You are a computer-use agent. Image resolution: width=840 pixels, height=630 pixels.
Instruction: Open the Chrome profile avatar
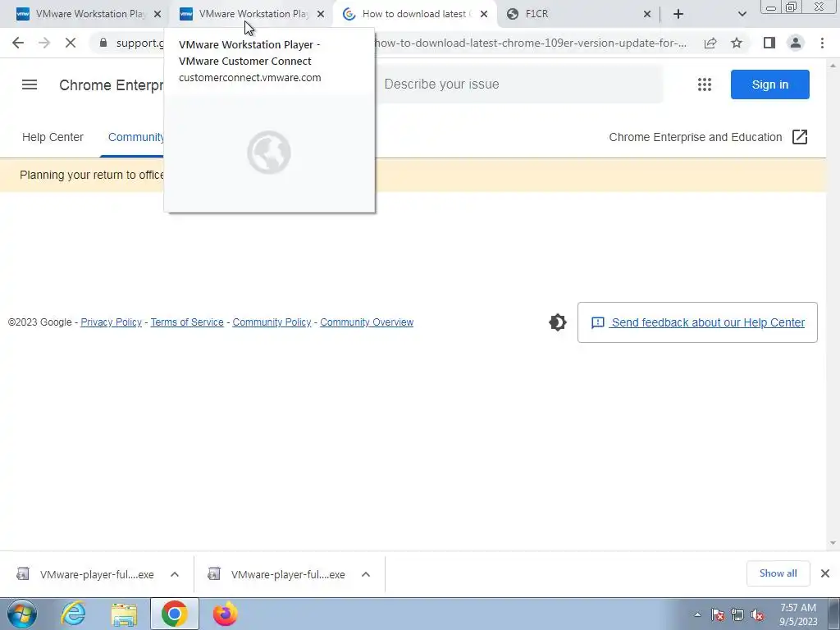[x=796, y=43]
